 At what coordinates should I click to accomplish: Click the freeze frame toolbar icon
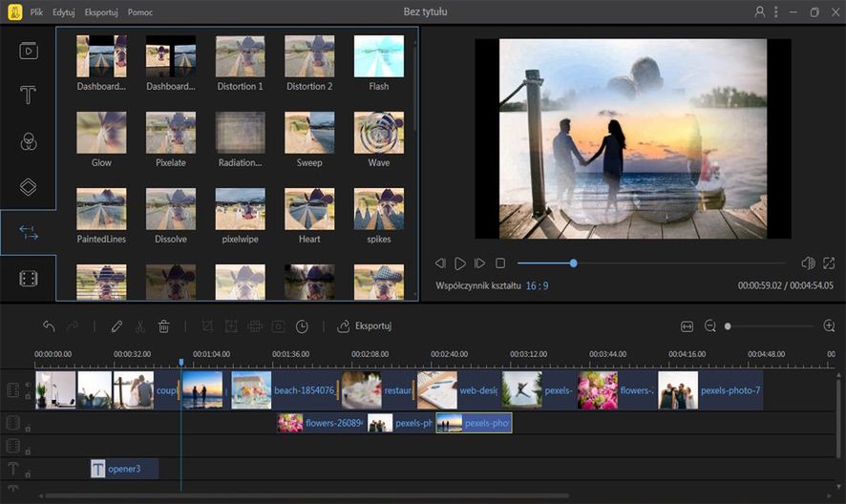pyautogui.click(x=279, y=325)
